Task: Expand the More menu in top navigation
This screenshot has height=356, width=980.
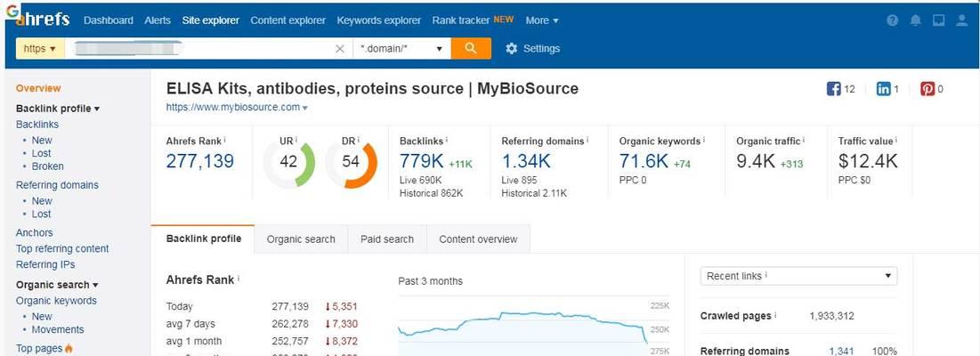Action: (x=542, y=20)
